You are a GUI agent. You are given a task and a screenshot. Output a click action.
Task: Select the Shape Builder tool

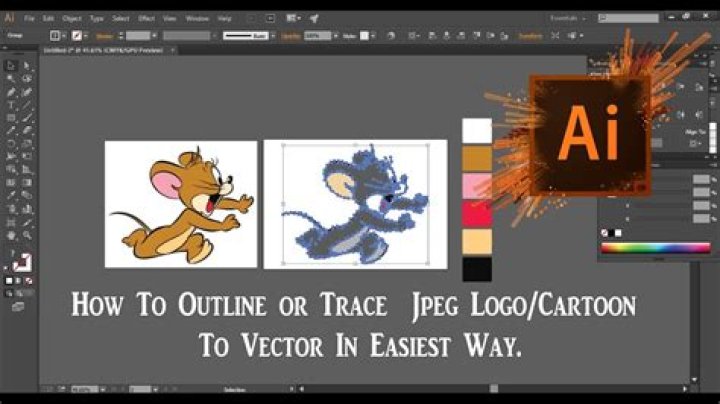[11, 169]
